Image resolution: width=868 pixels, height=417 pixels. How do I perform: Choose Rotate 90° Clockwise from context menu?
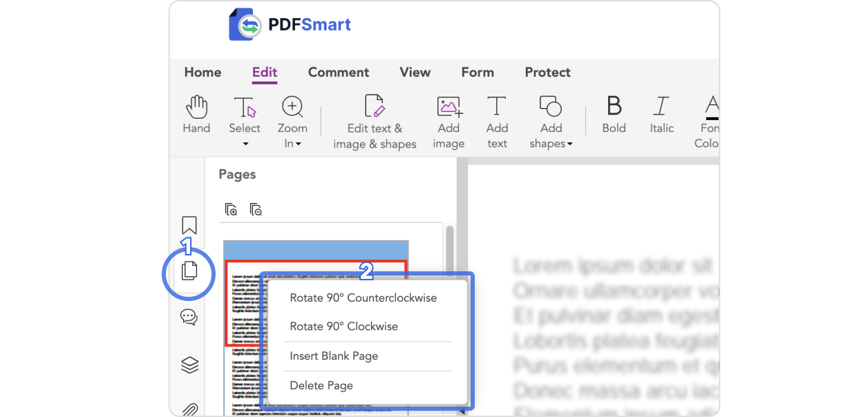pos(343,327)
